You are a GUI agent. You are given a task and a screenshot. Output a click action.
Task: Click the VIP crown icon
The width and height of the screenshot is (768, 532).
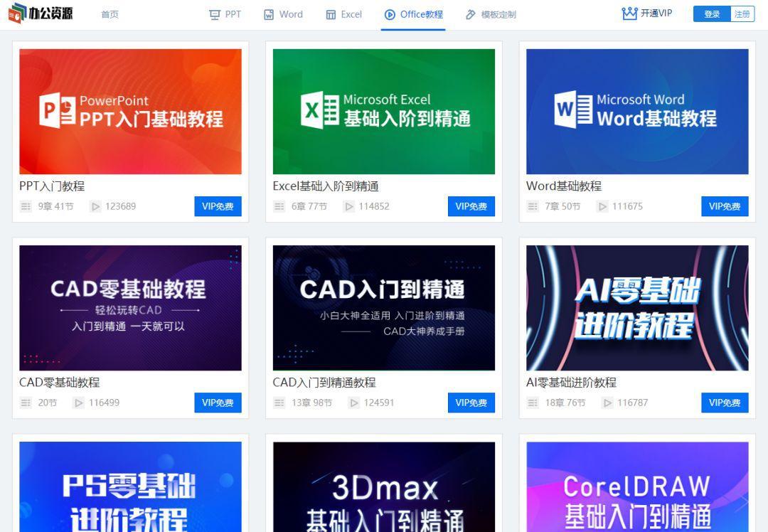click(x=629, y=14)
